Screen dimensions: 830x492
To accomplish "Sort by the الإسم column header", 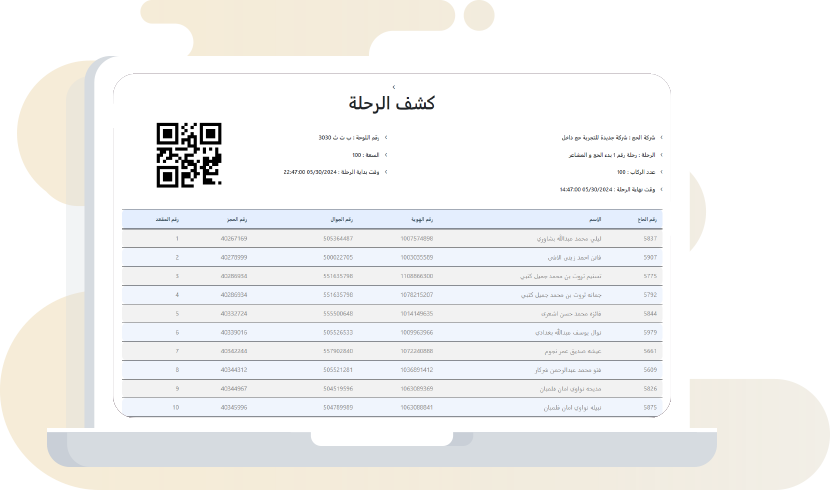I will 594,219.
